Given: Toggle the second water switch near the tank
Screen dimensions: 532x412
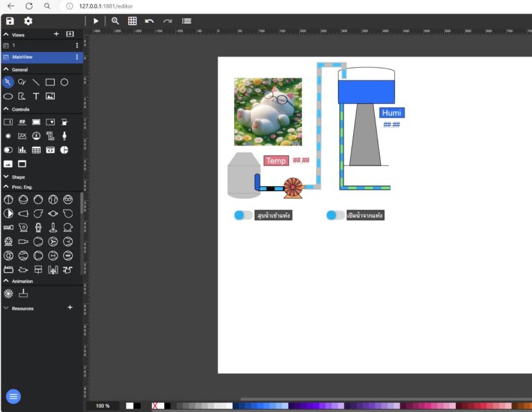Looking at the screenshot, I should click(335, 215).
